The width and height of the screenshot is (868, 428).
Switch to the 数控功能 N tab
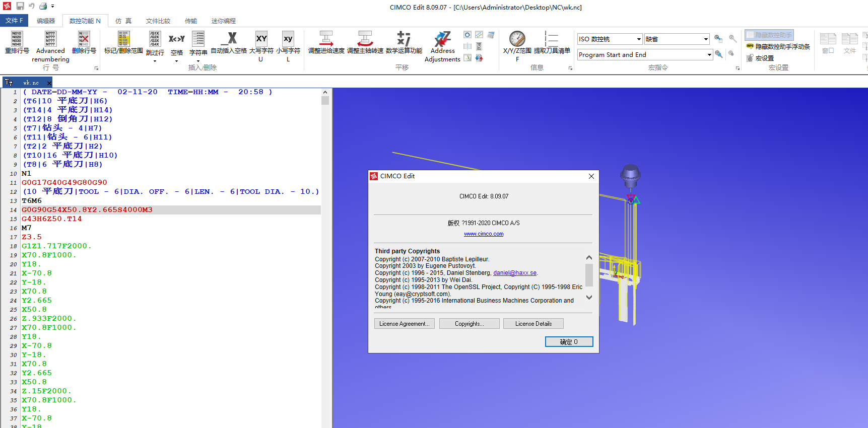pos(85,21)
